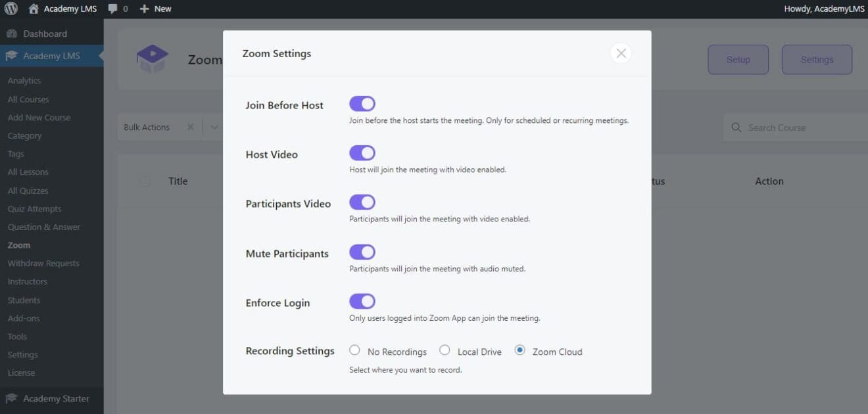Turn off the Host Video toggle
868x414 pixels.
[362, 152]
